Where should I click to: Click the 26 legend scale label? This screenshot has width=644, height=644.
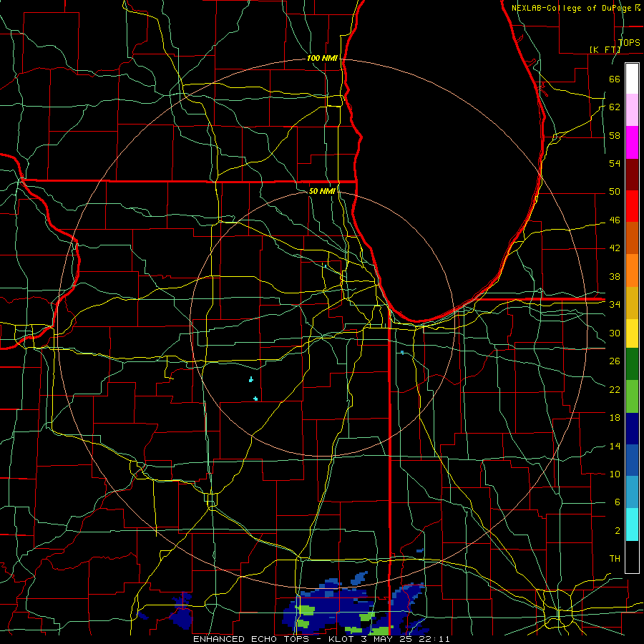615,361
